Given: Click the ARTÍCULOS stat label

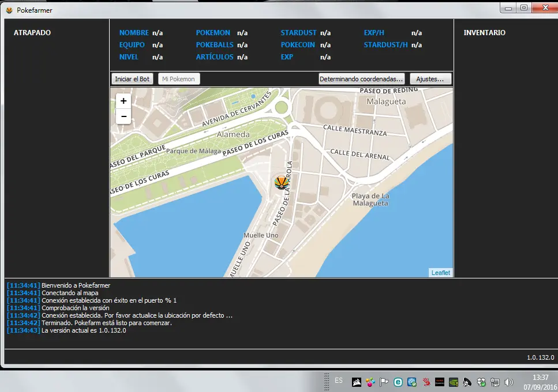Looking at the screenshot, I should (x=215, y=57).
